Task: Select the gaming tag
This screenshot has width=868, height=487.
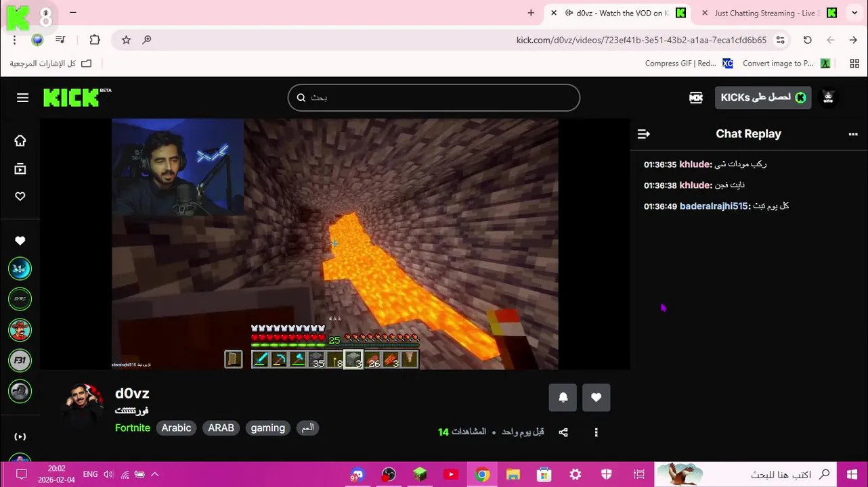Action: 267,428
